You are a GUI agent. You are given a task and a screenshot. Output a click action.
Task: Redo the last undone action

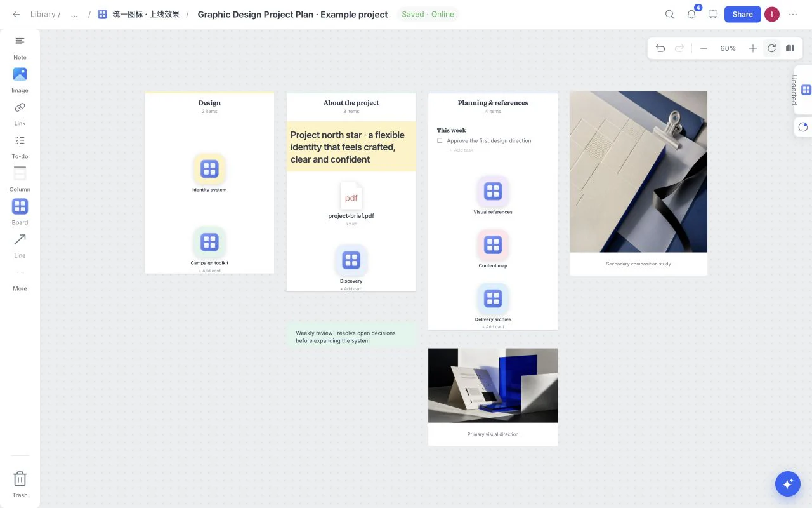679,48
